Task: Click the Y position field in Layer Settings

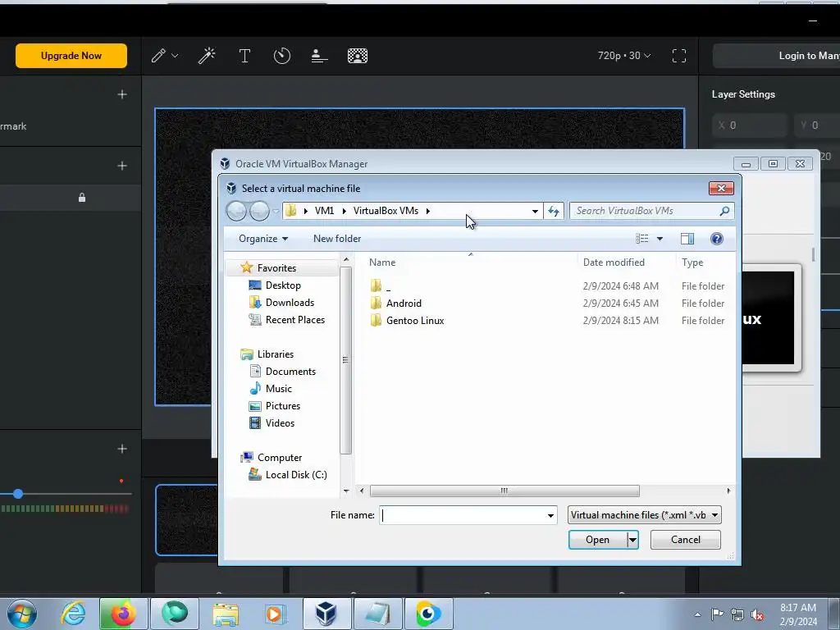Action: pyautogui.click(x=818, y=126)
